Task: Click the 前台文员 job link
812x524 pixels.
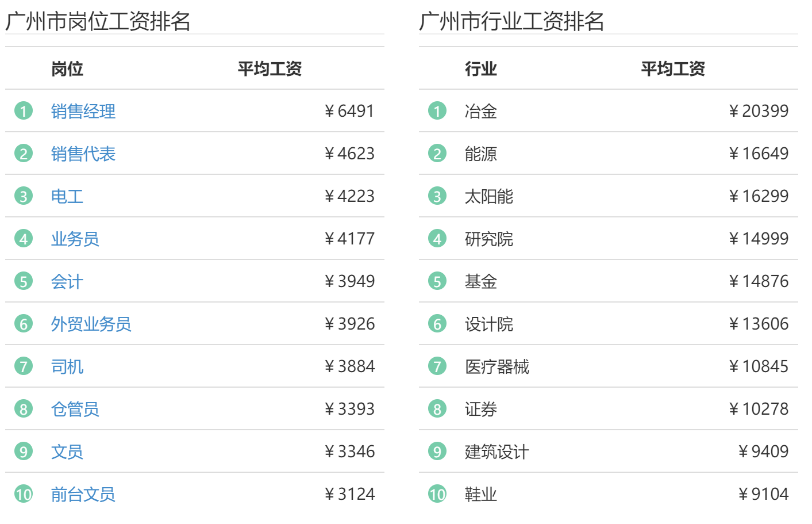Action: 83,494
